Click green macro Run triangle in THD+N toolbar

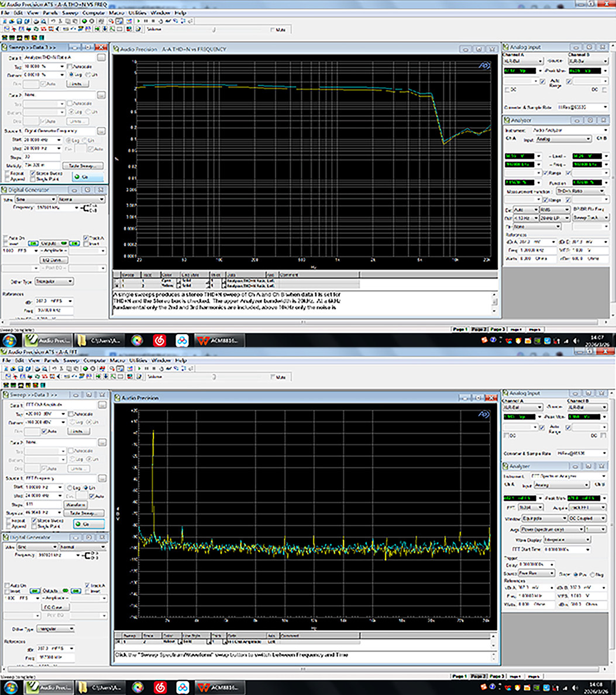click(138, 21)
